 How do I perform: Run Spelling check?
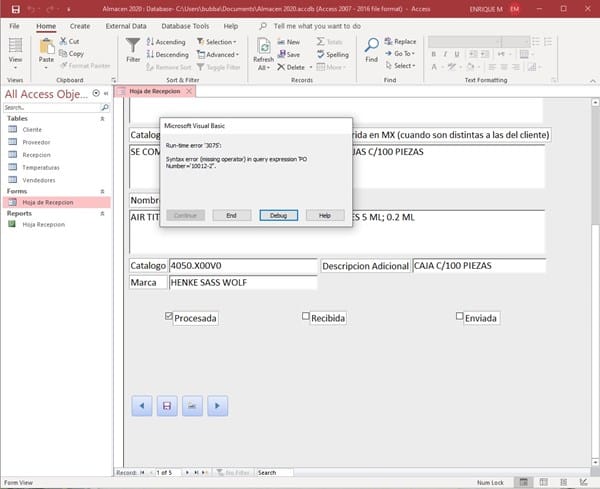click(x=333, y=54)
